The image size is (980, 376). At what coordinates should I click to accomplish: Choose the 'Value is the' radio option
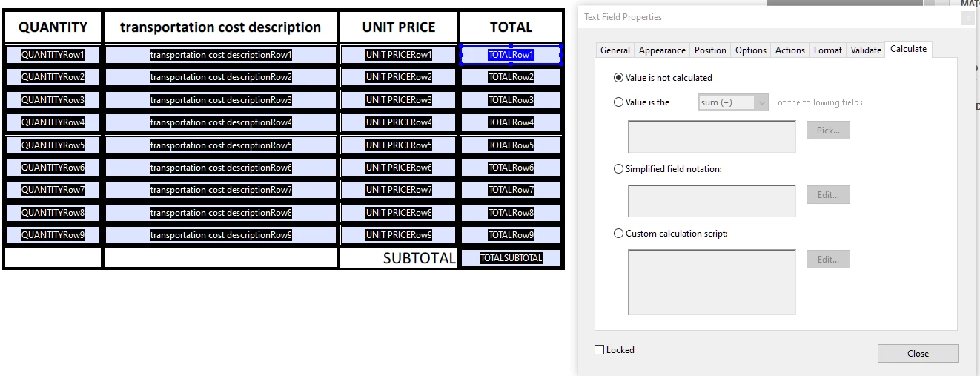(x=618, y=102)
